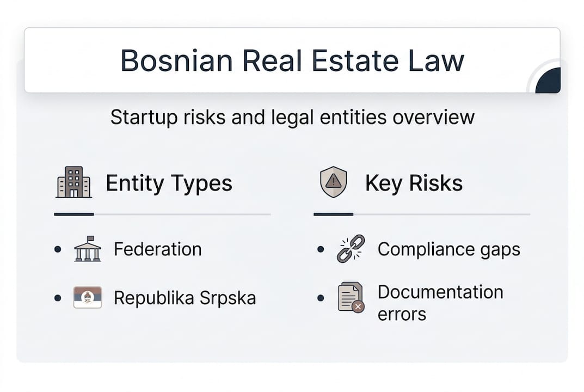
Task: Open the Republika Srpska list item
Action: click(185, 298)
